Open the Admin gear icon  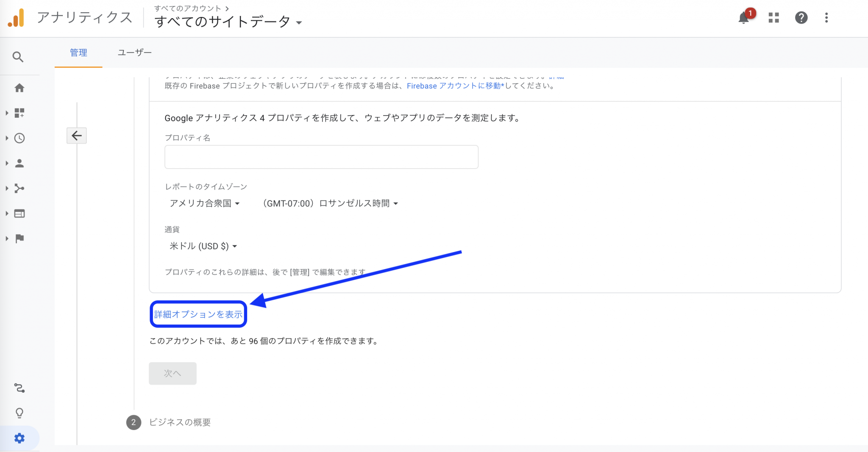pyautogui.click(x=19, y=438)
